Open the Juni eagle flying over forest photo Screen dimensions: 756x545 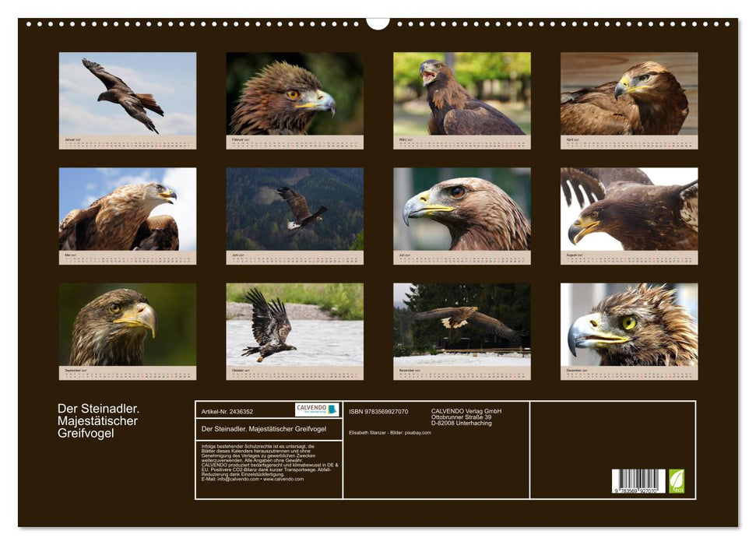[294, 209]
